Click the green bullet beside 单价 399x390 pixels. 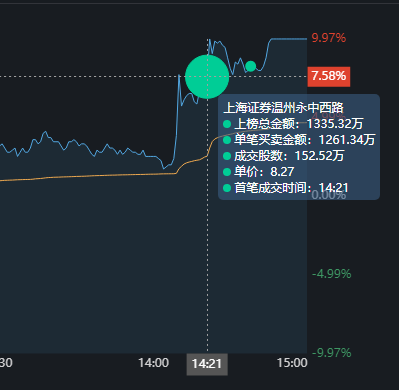[x=227, y=172]
